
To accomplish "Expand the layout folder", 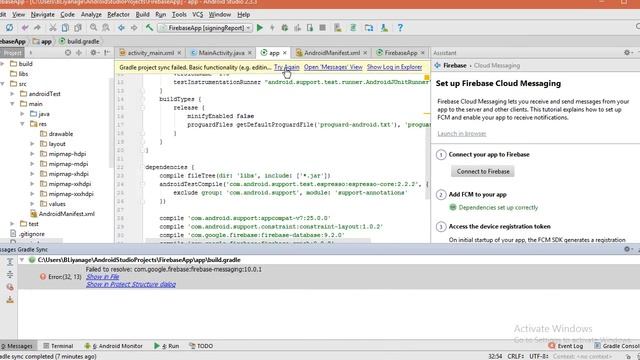I will pyautogui.click(x=32, y=144).
